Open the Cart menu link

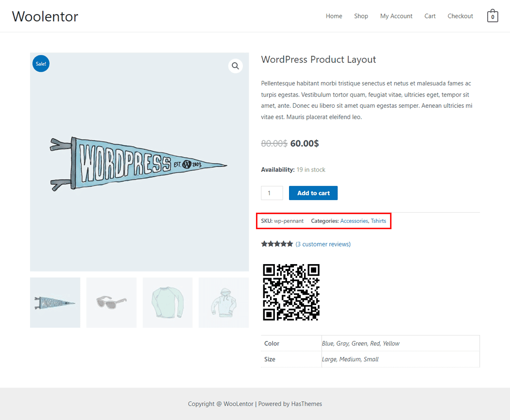(430, 16)
